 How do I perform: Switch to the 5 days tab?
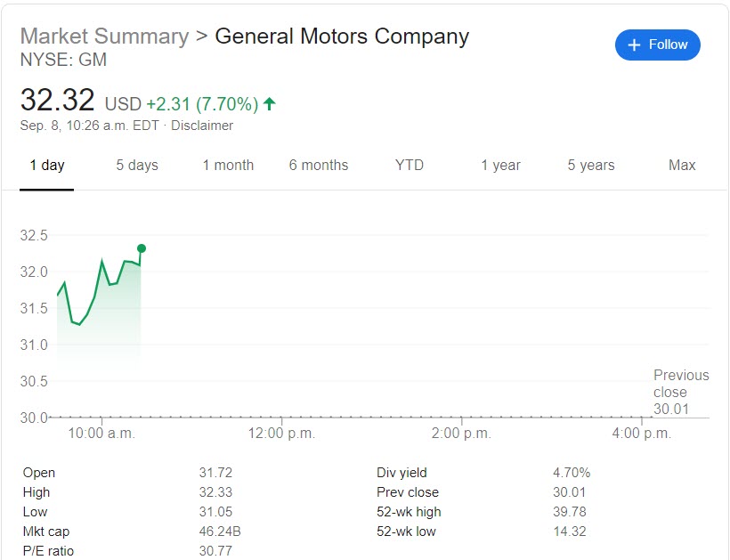point(137,166)
